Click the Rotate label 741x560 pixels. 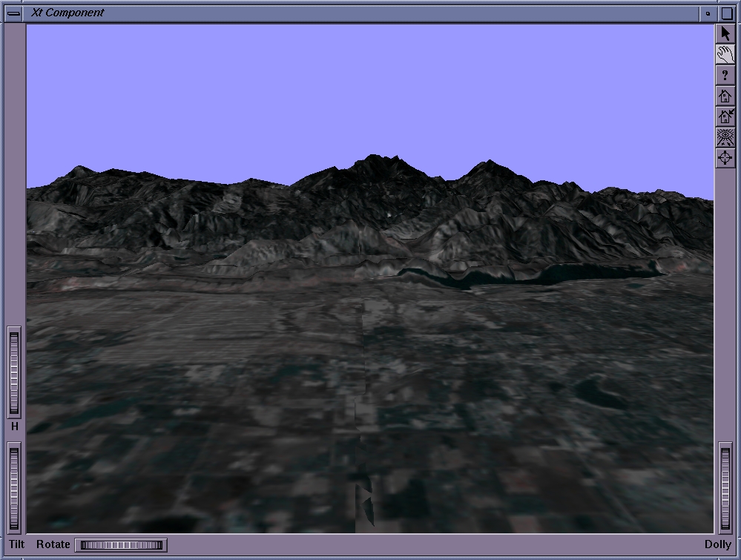(x=53, y=544)
